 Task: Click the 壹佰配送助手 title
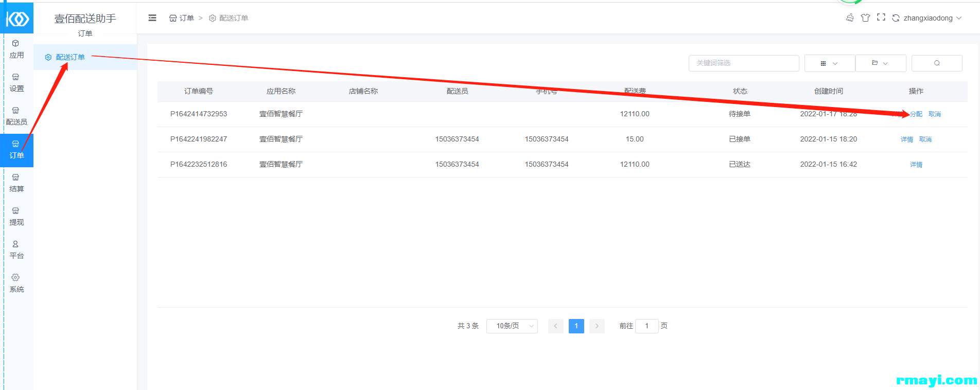[85, 19]
